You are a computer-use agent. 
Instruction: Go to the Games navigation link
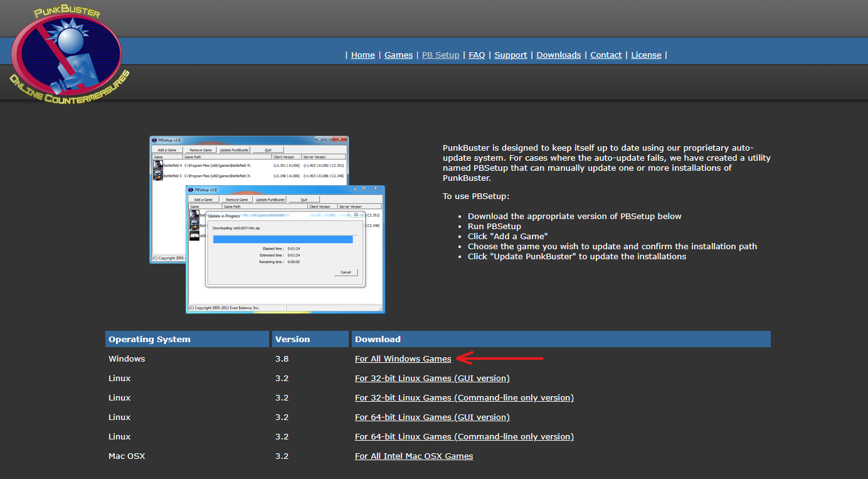coord(398,55)
